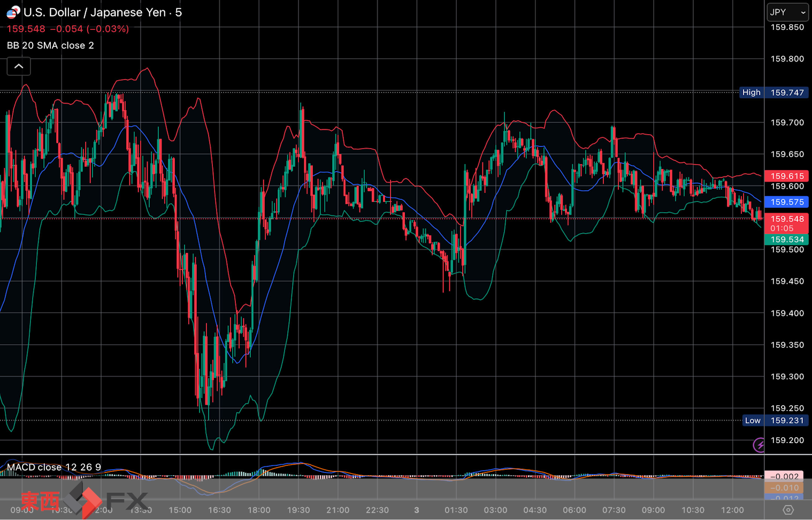The width and height of the screenshot is (812, 520).
Task: Collapse the indicator legend with chevron button
Action: [x=19, y=66]
